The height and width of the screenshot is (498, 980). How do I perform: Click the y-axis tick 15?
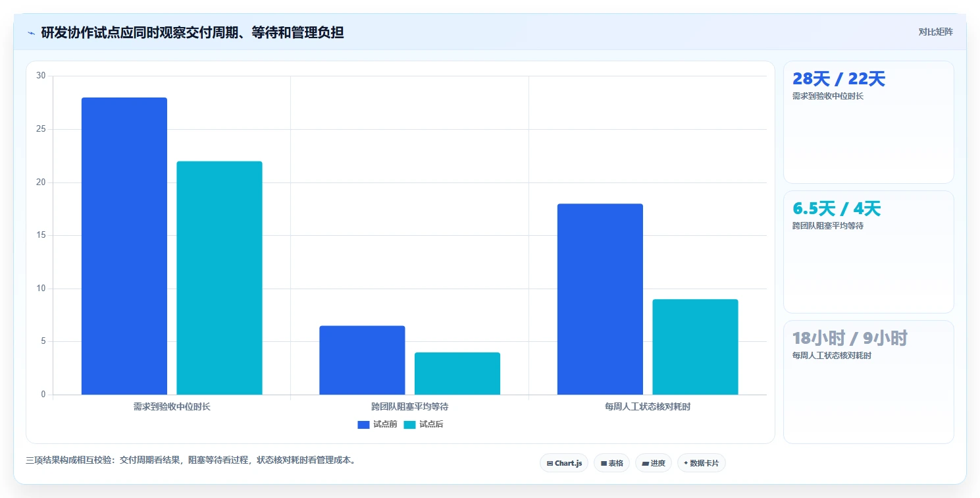(41, 235)
